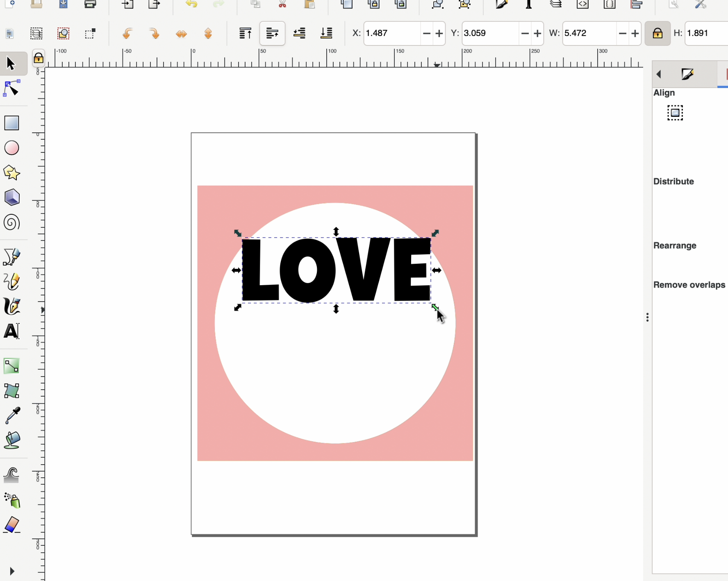Viewport: 728px width, 581px height.
Task: Increase the Y position value
Action: (537, 33)
